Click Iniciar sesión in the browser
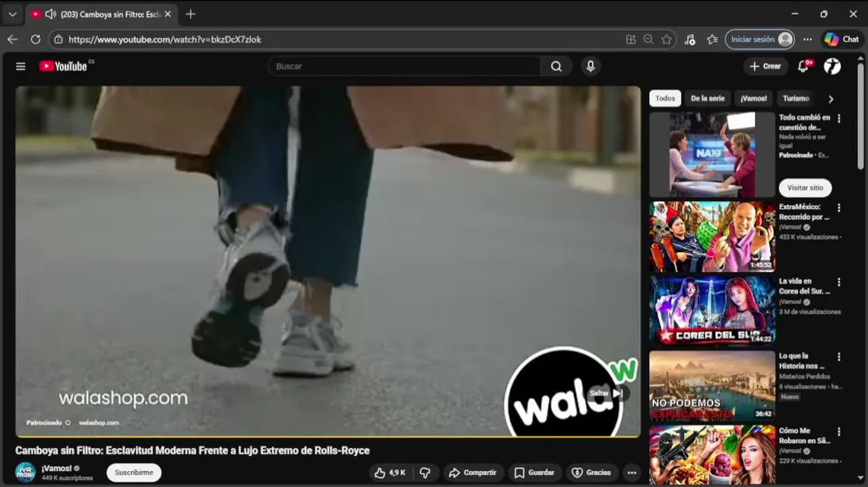The image size is (868, 487). 759,39
